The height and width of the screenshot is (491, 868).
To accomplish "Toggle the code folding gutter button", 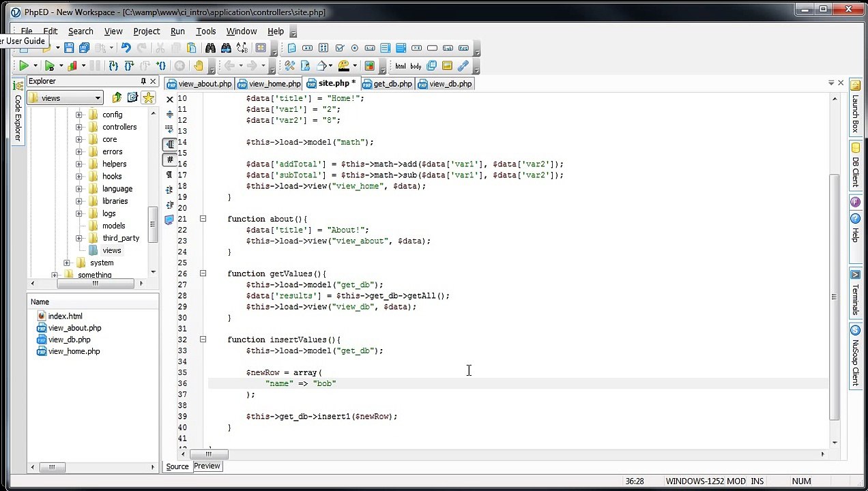I will point(169,144).
